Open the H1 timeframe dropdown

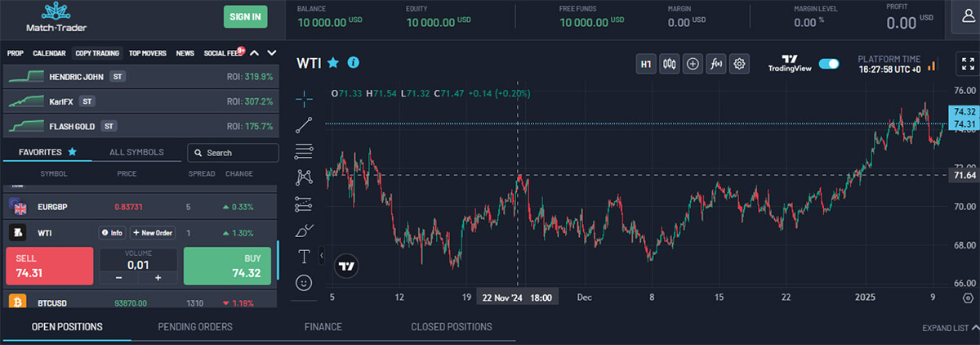[646, 64]
